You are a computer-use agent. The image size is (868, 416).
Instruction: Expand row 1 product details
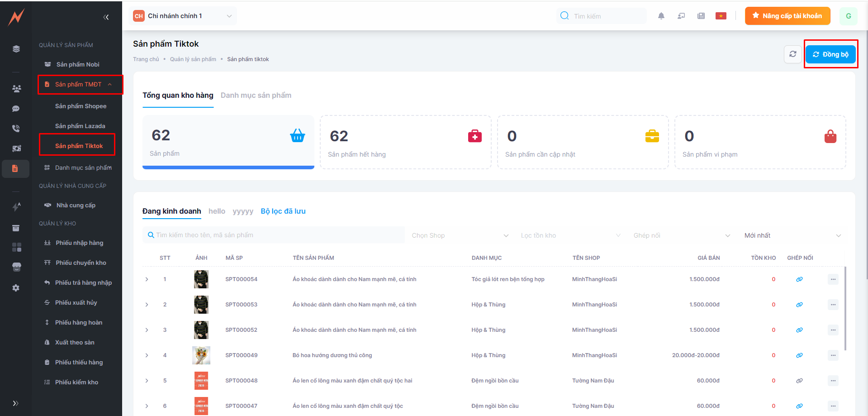point(147,279)
